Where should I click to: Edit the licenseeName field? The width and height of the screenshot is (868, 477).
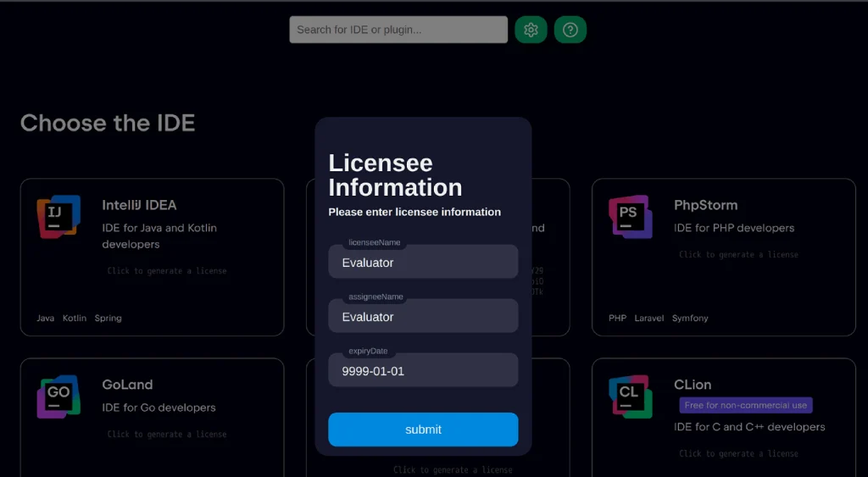click(423, 262)
